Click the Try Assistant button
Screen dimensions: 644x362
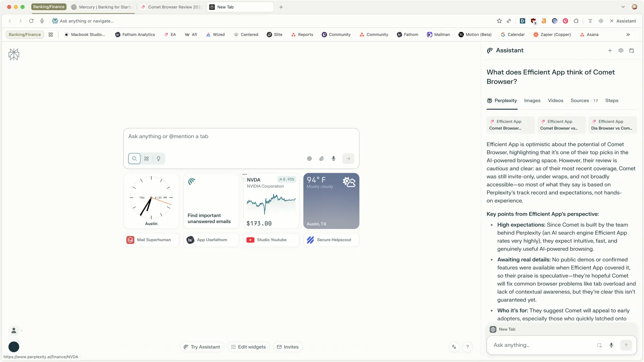pyautogui.click(x=202, y=347)
